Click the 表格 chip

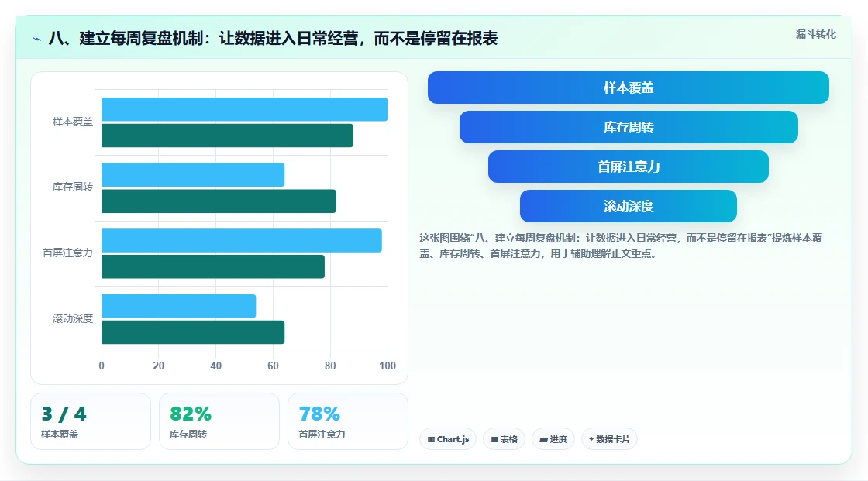click(504, 439)
